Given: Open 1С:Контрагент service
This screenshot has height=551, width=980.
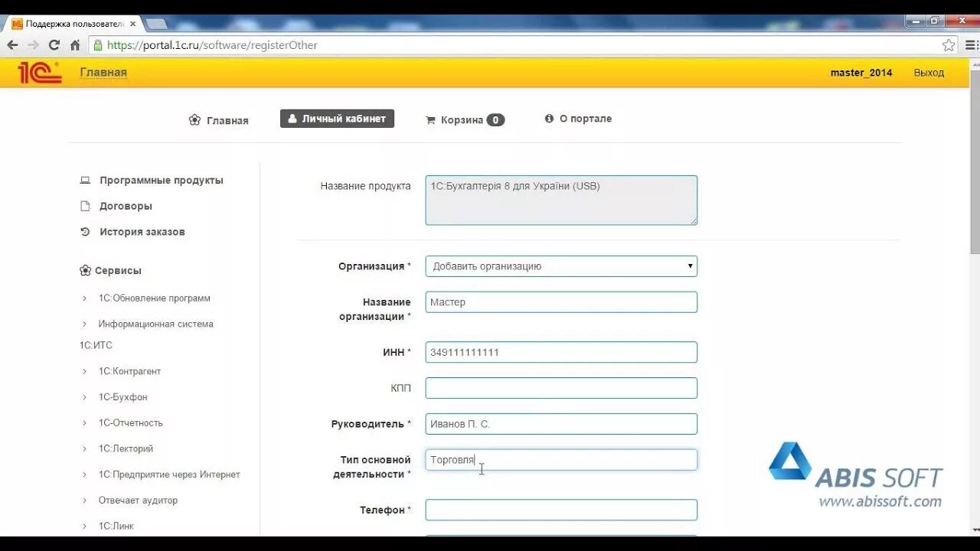Looking at the screenshot, I should point(129,371).
